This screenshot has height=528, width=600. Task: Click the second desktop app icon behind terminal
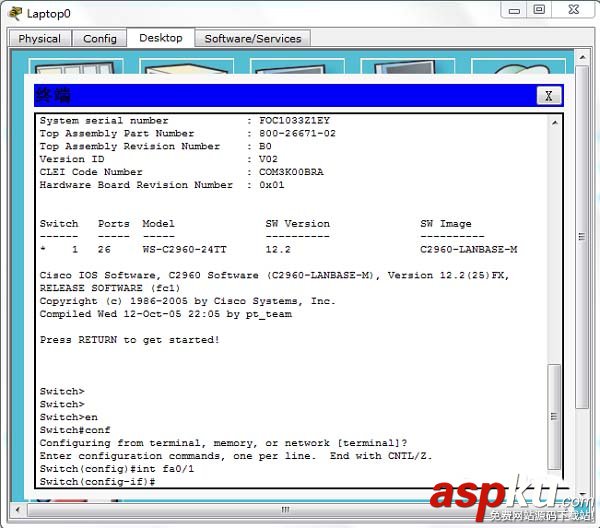pyautogui.click(x=186, y=66)
